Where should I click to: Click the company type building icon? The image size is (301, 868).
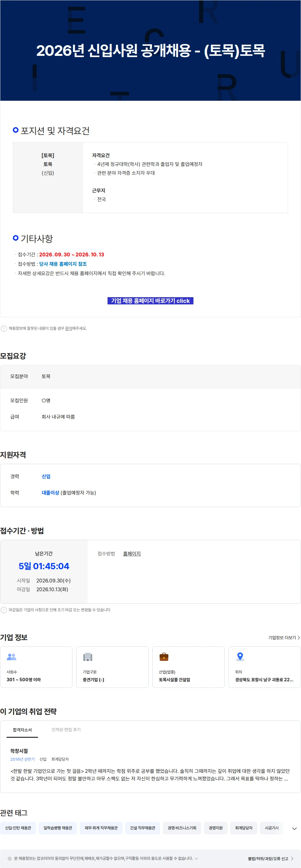point(87,657)
